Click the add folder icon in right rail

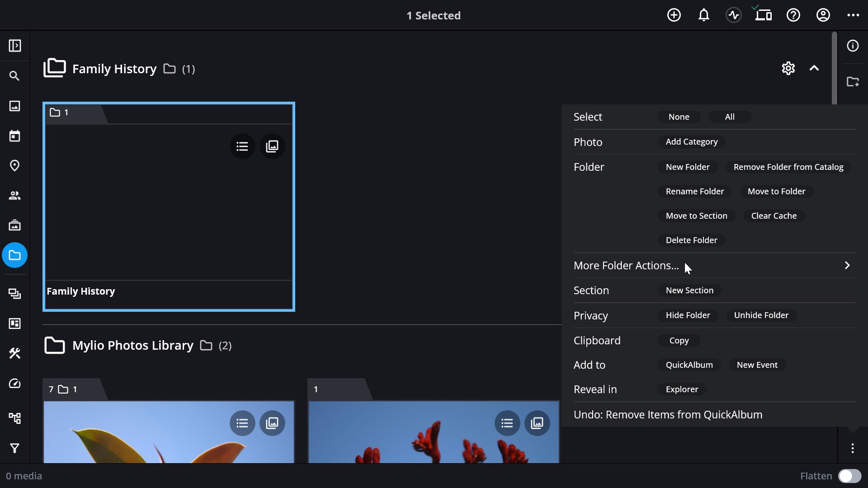(853, 82)
